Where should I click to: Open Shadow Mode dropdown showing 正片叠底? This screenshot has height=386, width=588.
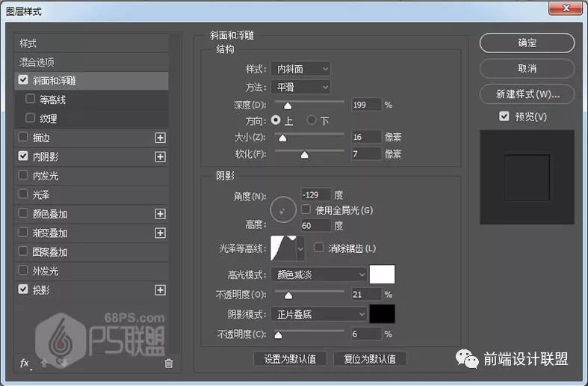pos(319,314)
